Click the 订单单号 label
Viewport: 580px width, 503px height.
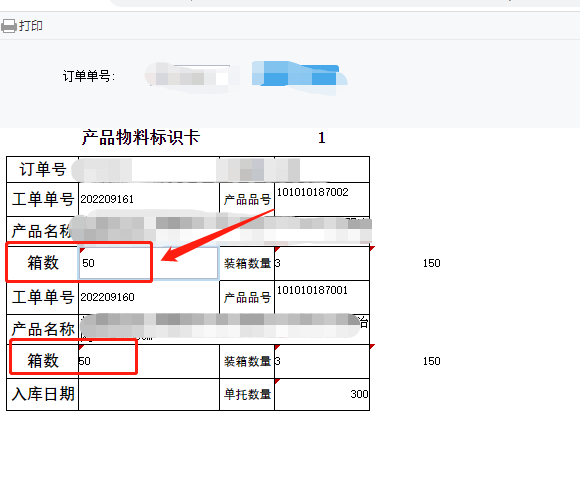tap(89, 76)
